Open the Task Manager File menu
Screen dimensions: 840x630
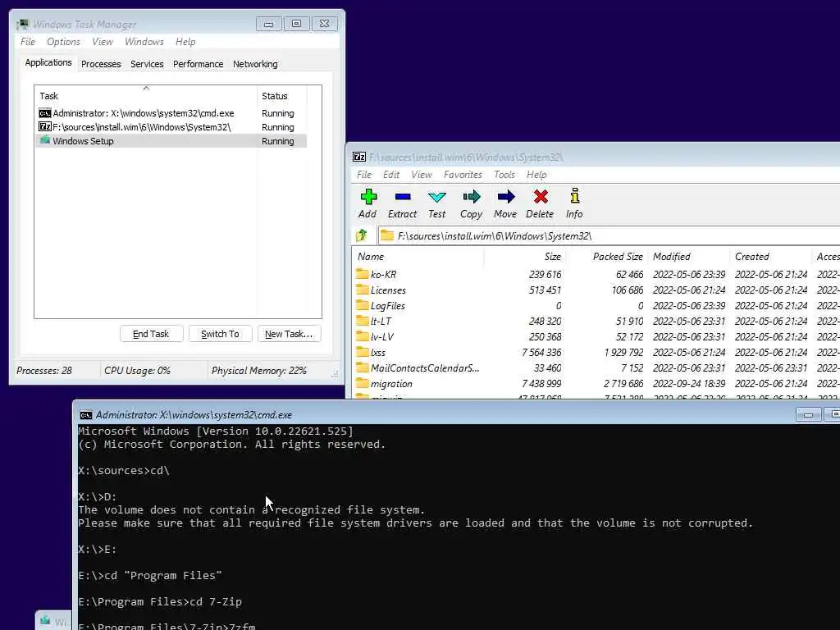28,42
